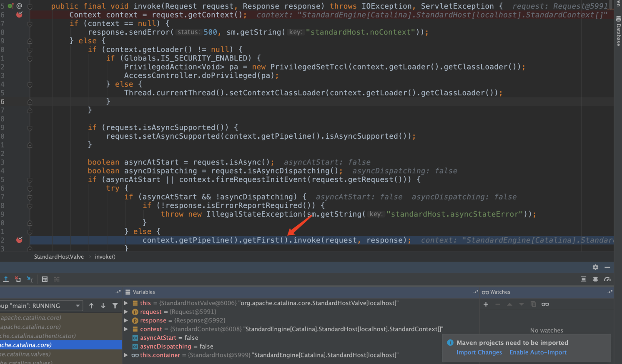Click the Drop Frame icon
The width and height of the screenshot is (622, 364).
[x=18, y=279]
